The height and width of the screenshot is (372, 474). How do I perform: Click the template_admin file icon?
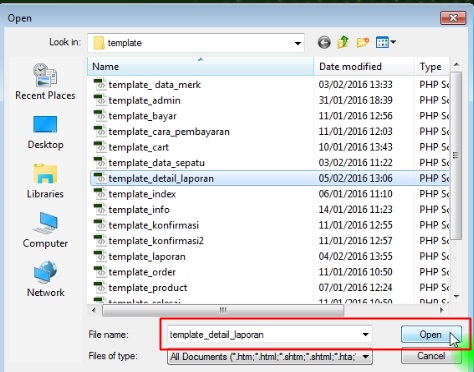[x=99, y=100]
